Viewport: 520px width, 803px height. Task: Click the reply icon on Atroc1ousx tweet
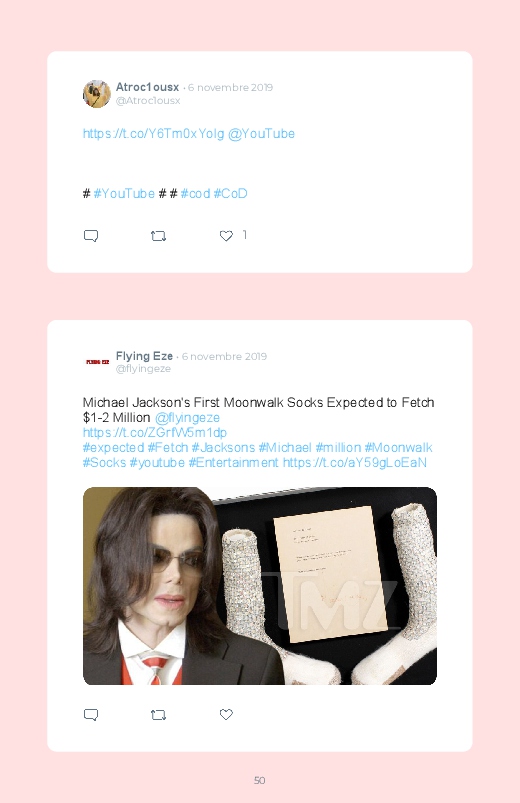pos(91,236)
